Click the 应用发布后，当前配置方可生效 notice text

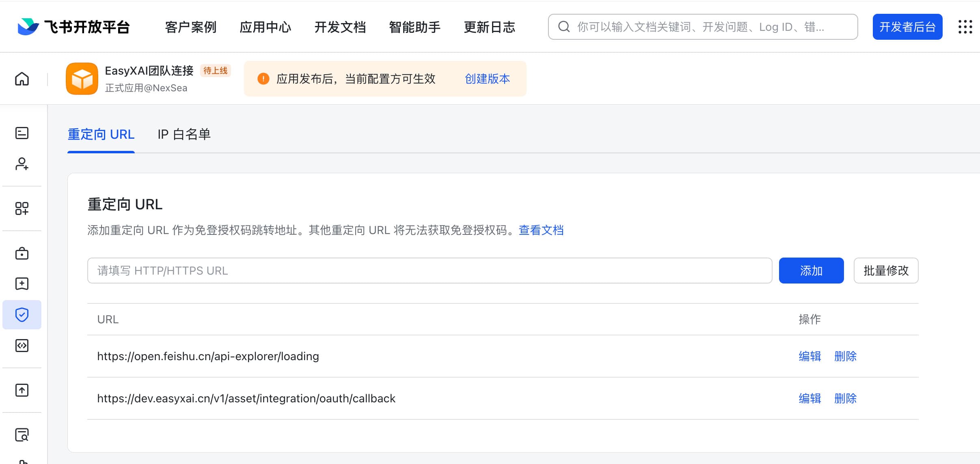coord(356,79)
